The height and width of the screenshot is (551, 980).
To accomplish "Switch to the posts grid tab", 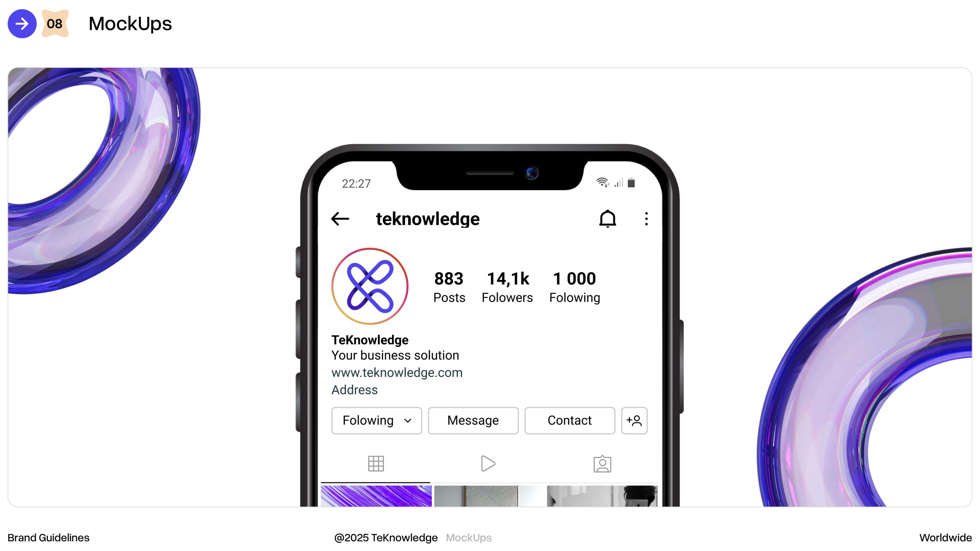I will pyautogui.click(x=376, y=463).
